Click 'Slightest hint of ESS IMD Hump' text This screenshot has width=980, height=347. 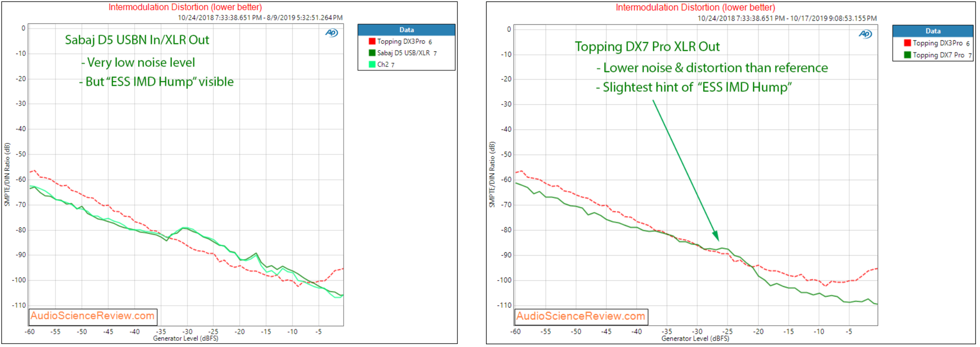(x=697, y=87)
